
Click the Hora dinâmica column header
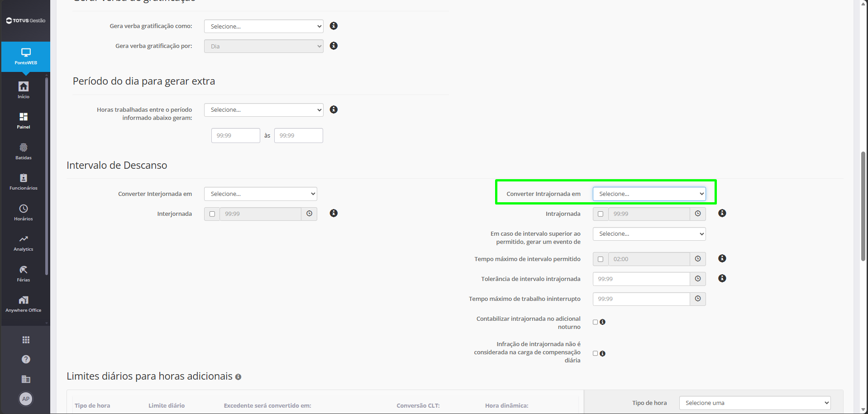click(x=507, y=405)
